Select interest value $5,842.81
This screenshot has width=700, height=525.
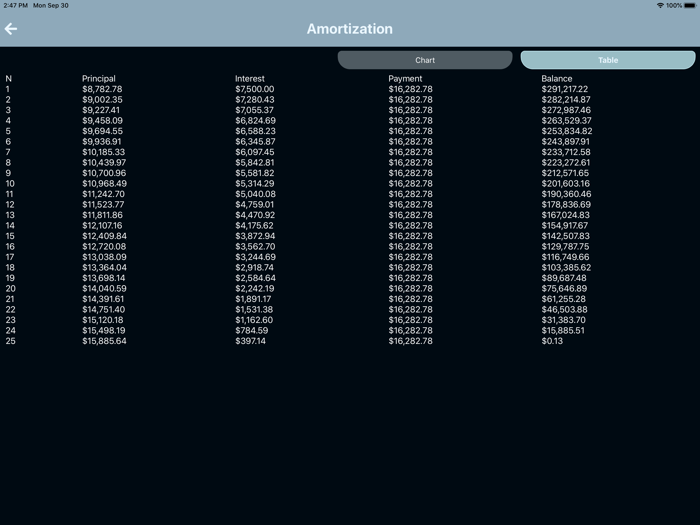tap(254, 162)
